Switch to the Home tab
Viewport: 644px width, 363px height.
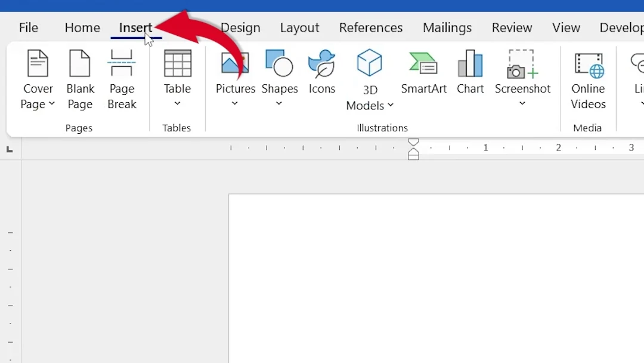[x=82, y=27]
